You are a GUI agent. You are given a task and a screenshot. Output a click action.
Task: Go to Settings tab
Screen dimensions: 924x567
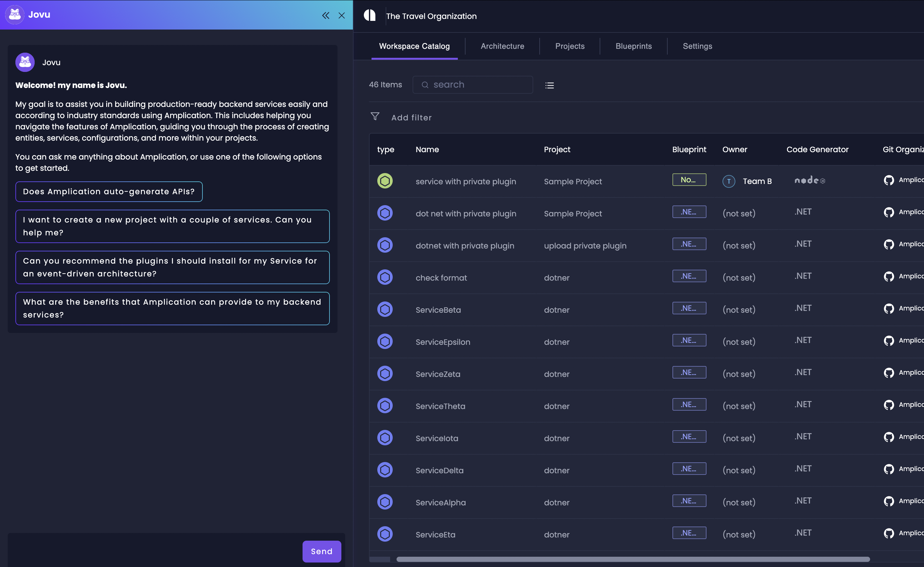pos(697,46)
